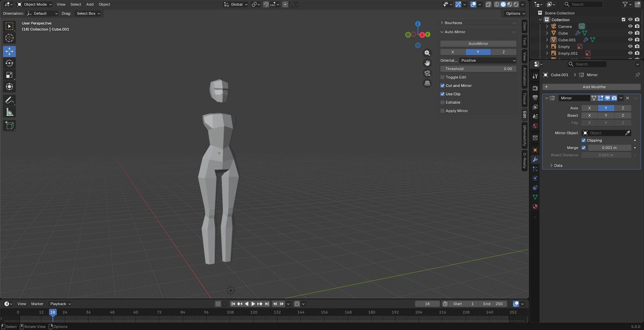Viewport: 644px width, 330px height.
Task: Open the Modifiers properties tab wrench icon
Action: point(535,159)
